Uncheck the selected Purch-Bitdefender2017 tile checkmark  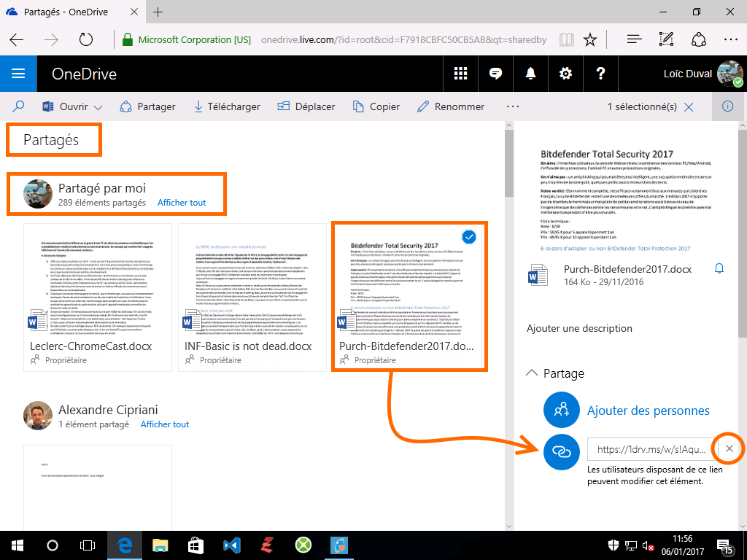469,237
